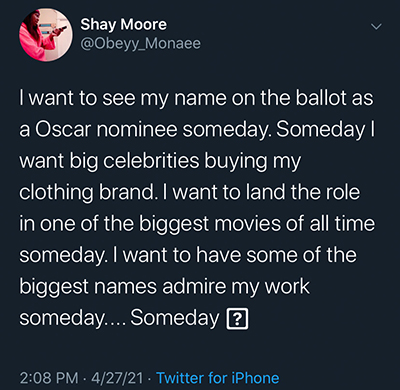Click the word "celebrities" in the tweet
This screenshot has width=400, height=390.
pos(151,161)
